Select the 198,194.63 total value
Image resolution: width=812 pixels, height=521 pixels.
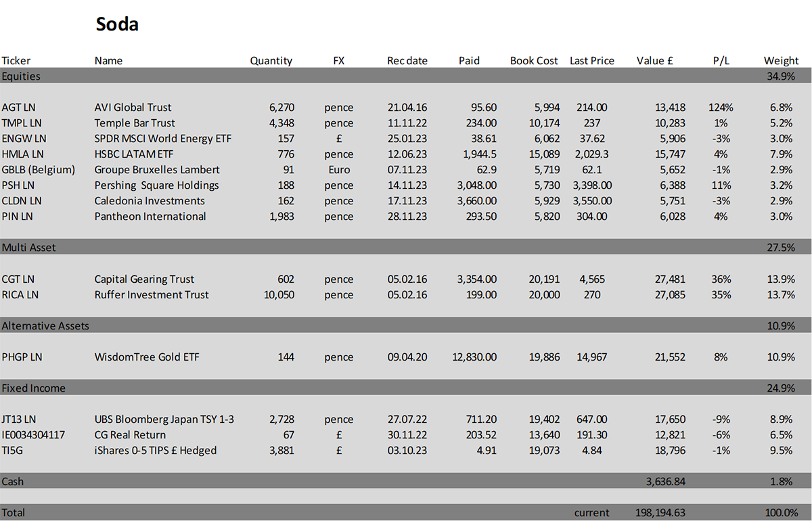click(x=662, y=512)
